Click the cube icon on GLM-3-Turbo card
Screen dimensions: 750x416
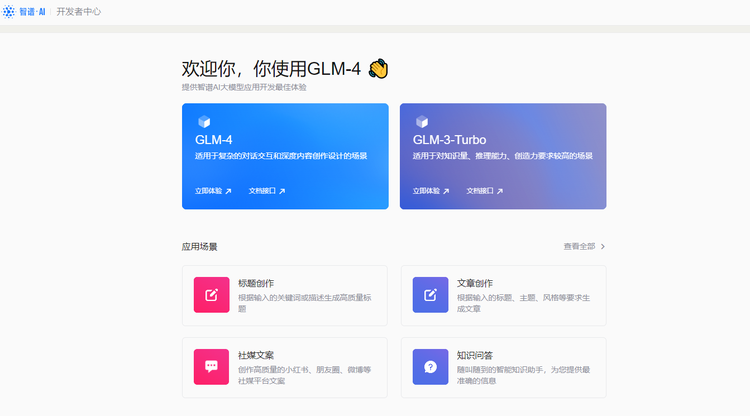tap(422, 121)
